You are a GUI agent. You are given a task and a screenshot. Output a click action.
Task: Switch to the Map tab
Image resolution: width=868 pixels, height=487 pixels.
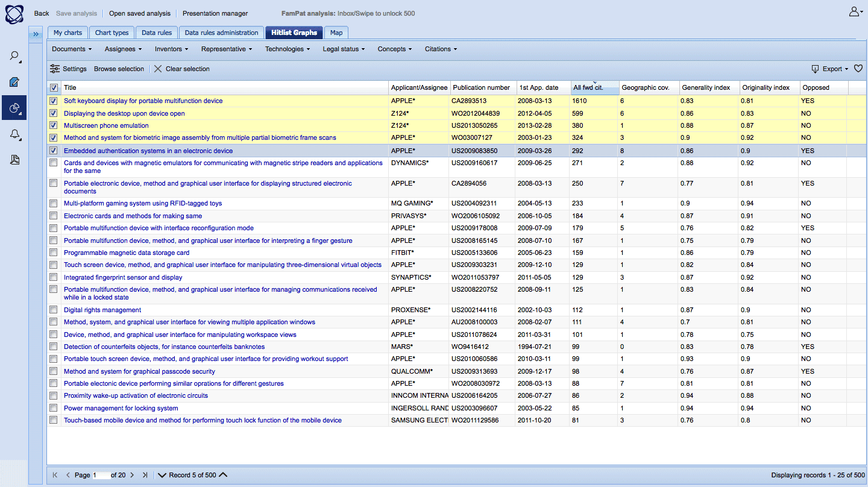pyautogui.click(x=336, y=33)
